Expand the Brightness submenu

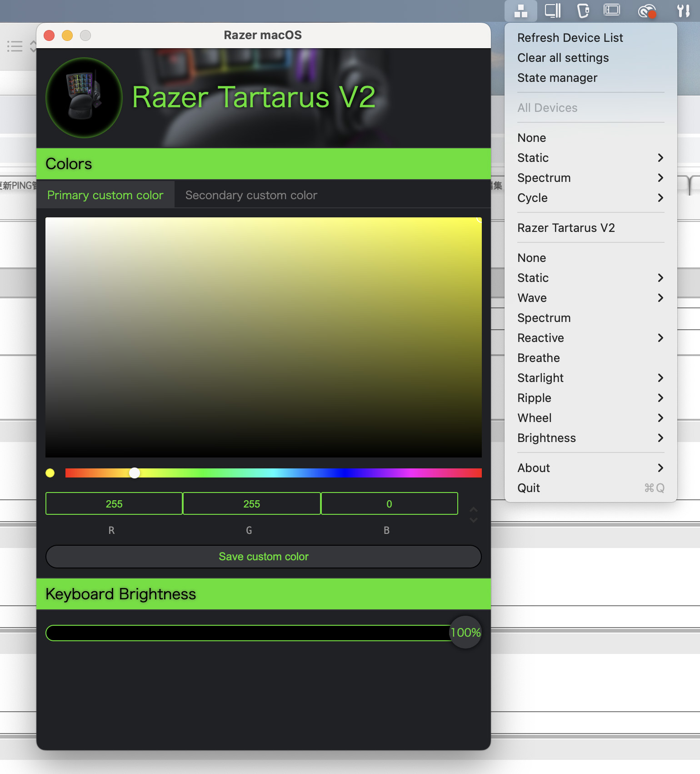point(591,438)
